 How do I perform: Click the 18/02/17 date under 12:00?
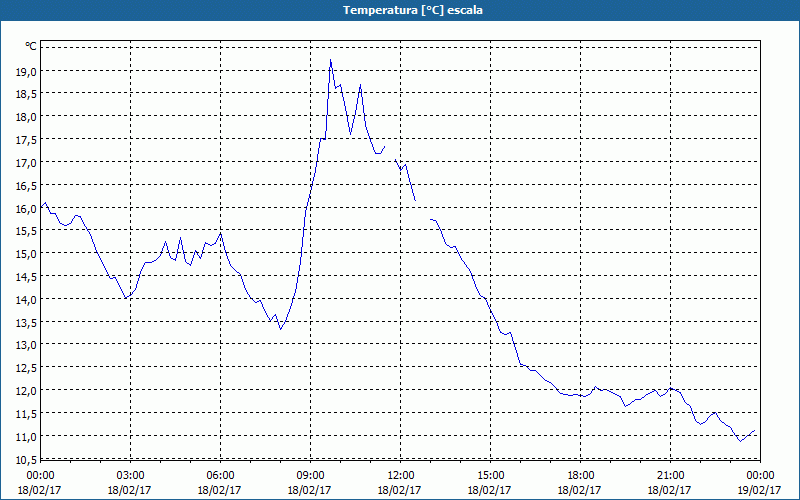click(399, 490)
